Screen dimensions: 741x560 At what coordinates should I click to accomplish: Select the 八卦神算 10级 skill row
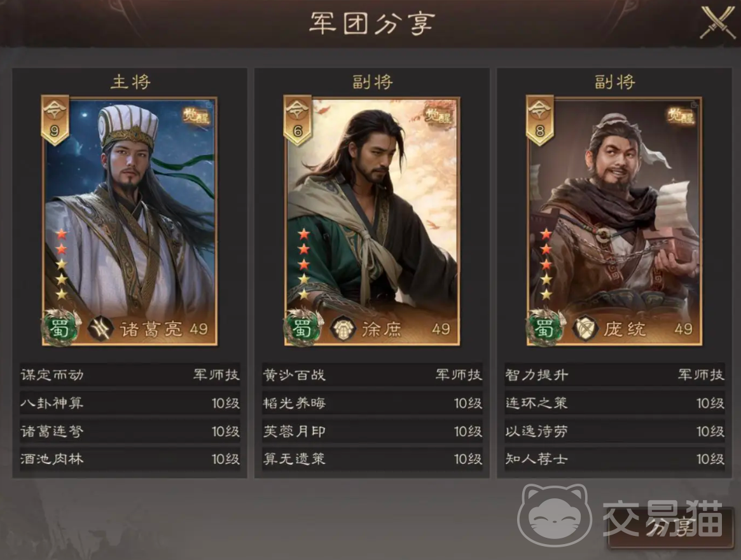(130, 403)
